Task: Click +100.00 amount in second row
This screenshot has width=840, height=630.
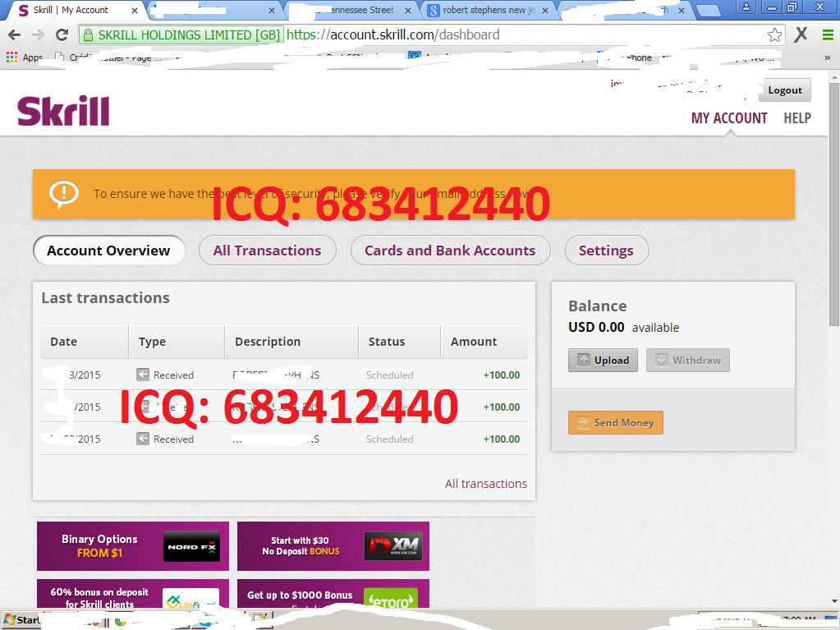Action: pyautogui.click(x=502, y=407)
